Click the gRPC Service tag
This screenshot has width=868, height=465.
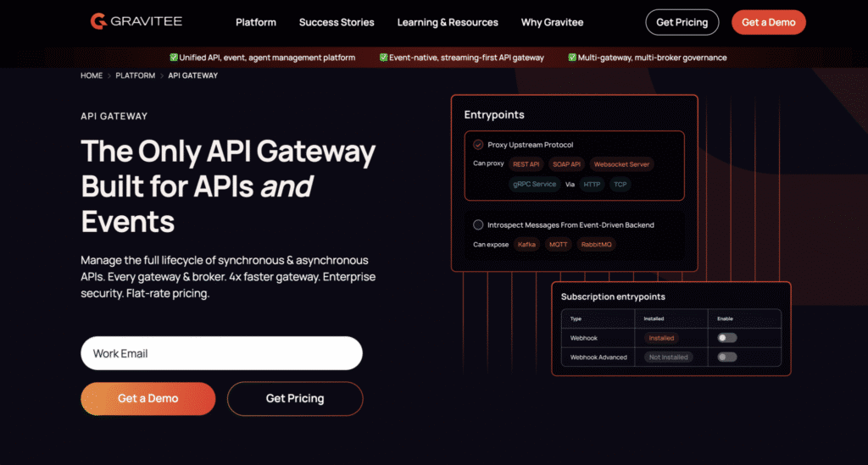click(534, 184)
